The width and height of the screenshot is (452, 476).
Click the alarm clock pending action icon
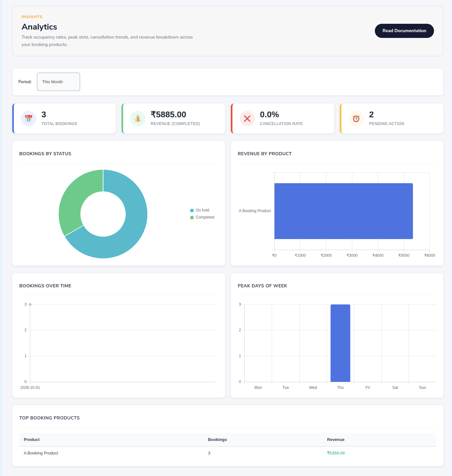coord(356,119)
